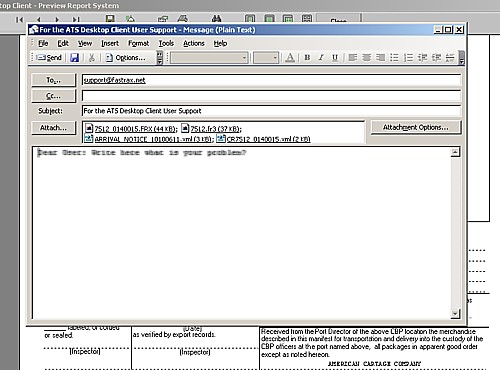The height and width of the screenshot is (370, 500).
Task: Open the Insert menu
Action: [x=110, y=43]
